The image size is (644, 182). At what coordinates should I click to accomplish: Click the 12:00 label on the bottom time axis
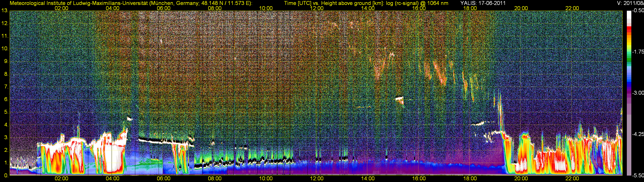pyautogui.click(x=317, y=179)
